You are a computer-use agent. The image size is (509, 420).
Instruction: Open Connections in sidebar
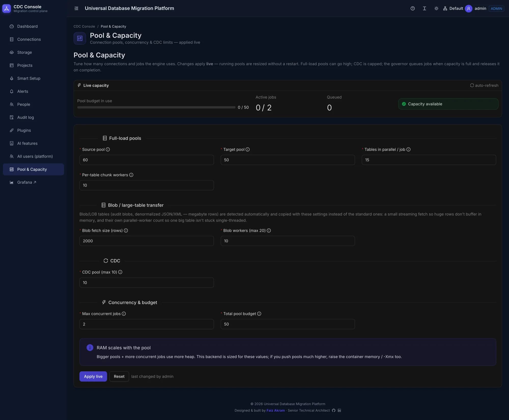coord(33,39)
